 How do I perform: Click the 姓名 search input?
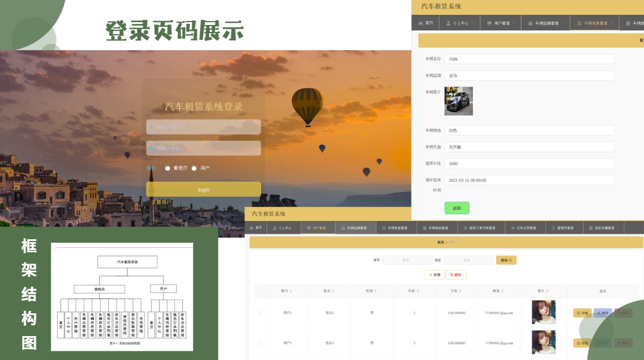click(x=468, y=260)
